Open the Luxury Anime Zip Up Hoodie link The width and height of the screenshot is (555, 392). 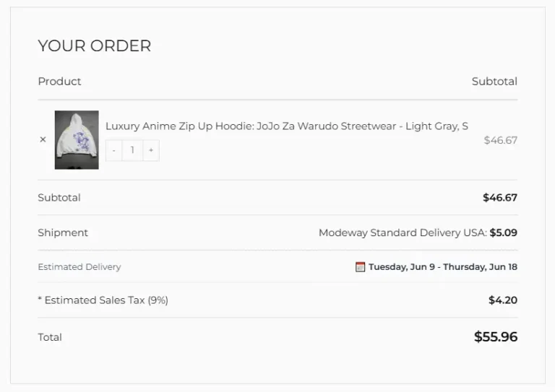[x=287, y=126]
